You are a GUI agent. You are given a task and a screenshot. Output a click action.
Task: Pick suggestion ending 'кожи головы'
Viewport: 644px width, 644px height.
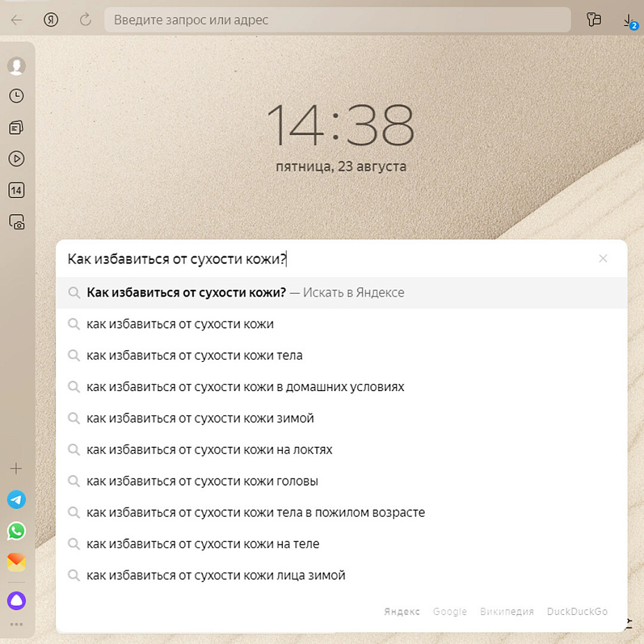click(x=341, y=481)
